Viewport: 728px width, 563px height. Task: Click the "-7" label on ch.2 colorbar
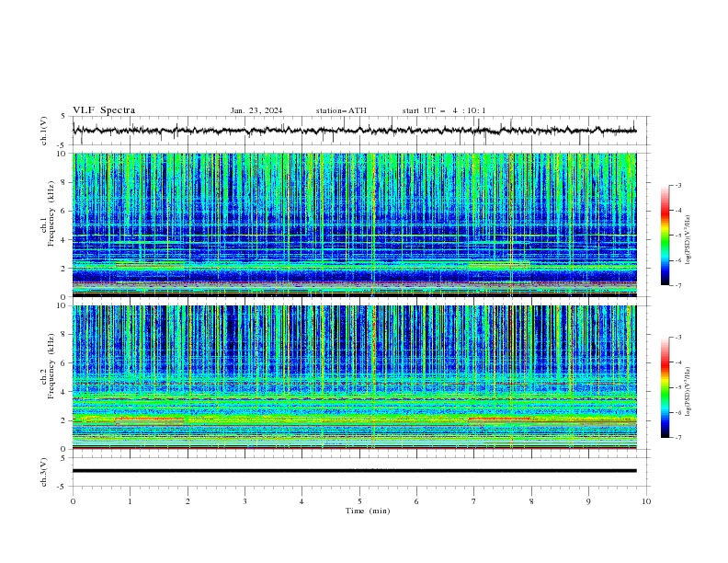(x=678, y=437)
